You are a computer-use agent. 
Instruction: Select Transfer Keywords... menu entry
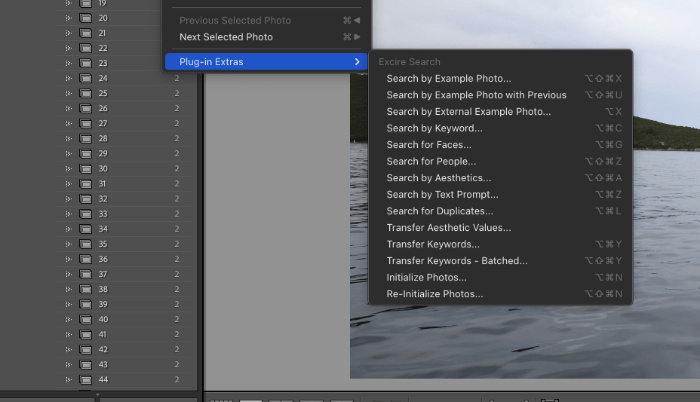pos(500,244)
